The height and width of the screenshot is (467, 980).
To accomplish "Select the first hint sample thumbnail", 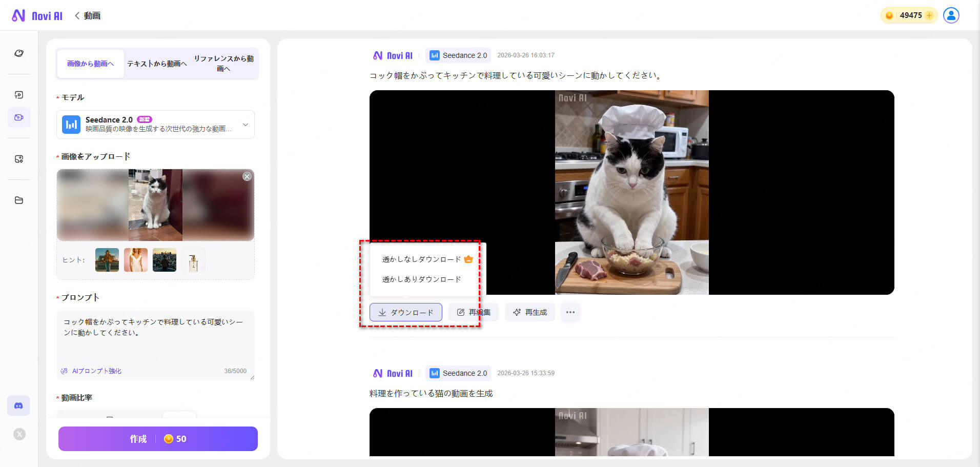I will [x=107, y=260].
